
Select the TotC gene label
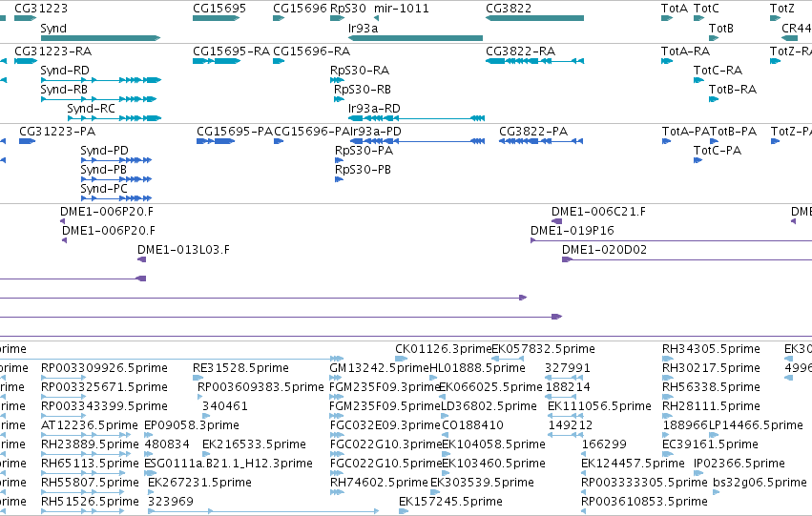click(x=706, y=9)
